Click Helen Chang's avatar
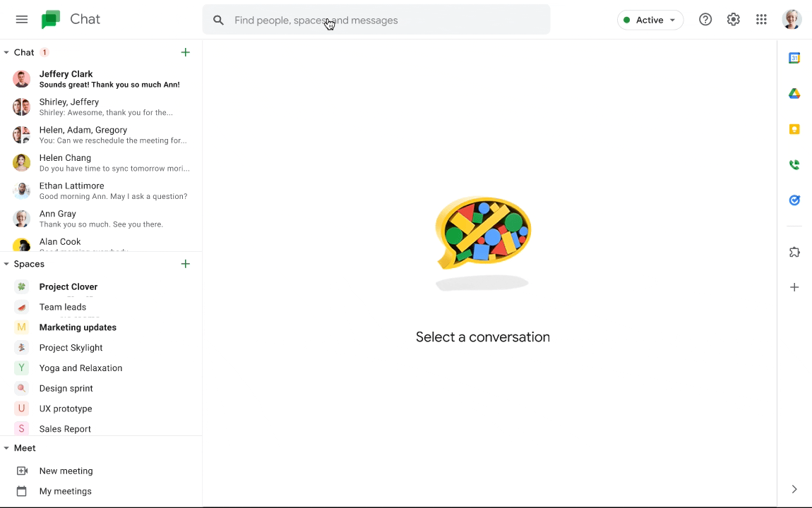The height and width of the screenshot is (508, 812). 21,163
